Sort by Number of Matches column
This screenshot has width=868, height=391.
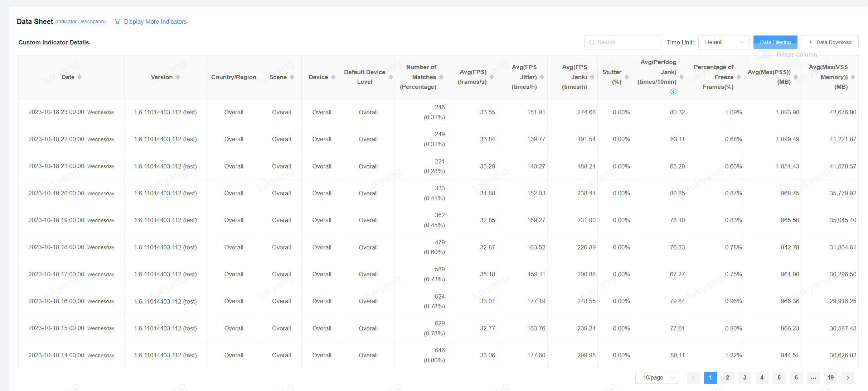click(x=441, y=77)
